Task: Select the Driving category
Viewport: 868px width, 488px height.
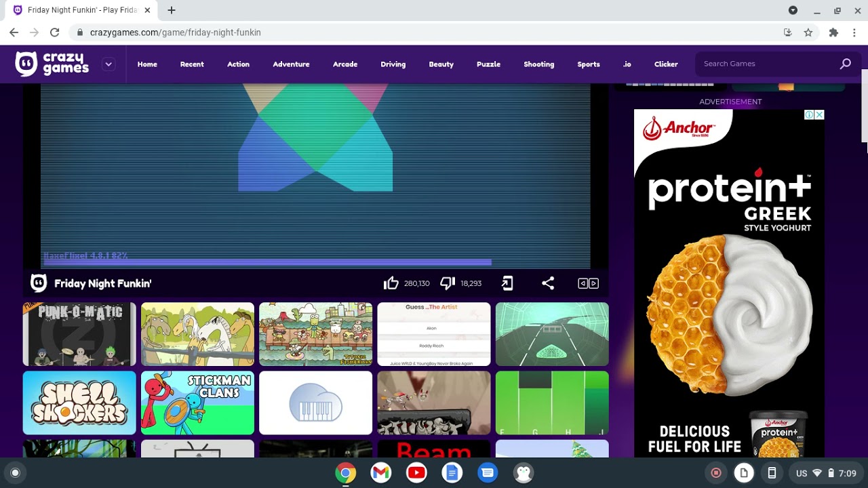Action: tap(393, 64)
